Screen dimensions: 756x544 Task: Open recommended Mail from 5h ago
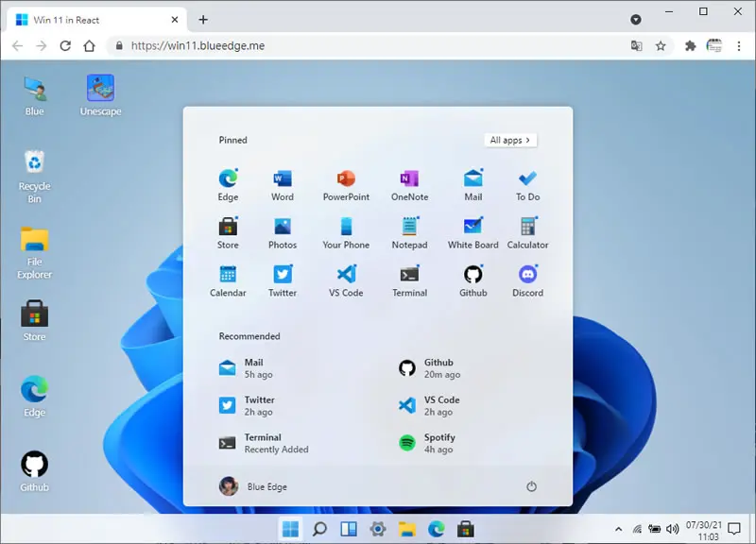[246, 368]
